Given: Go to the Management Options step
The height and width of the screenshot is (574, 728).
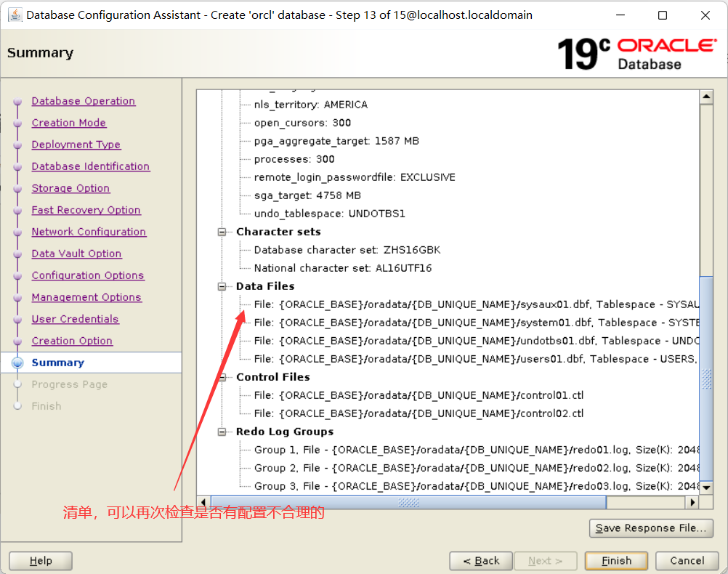Looking at the screenshot, I should 86,297.
